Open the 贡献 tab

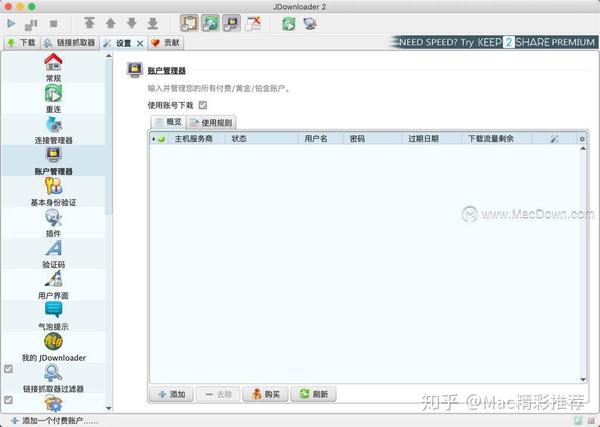(x=165, y=43)
